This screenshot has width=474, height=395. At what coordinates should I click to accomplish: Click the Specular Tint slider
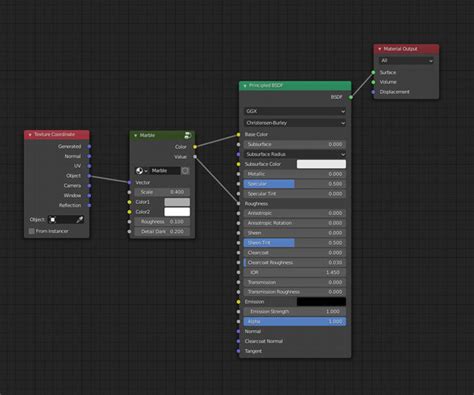click(295, 194)
